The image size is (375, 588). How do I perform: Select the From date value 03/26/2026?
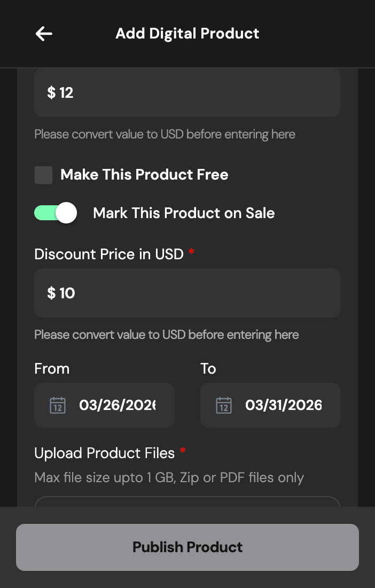point(118,405)
